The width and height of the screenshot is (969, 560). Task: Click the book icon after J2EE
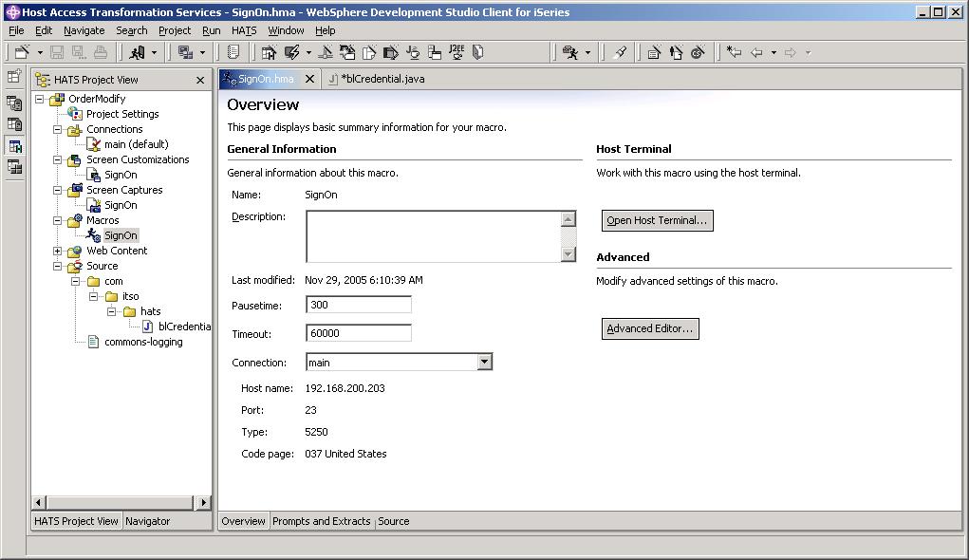pos(477,52)
